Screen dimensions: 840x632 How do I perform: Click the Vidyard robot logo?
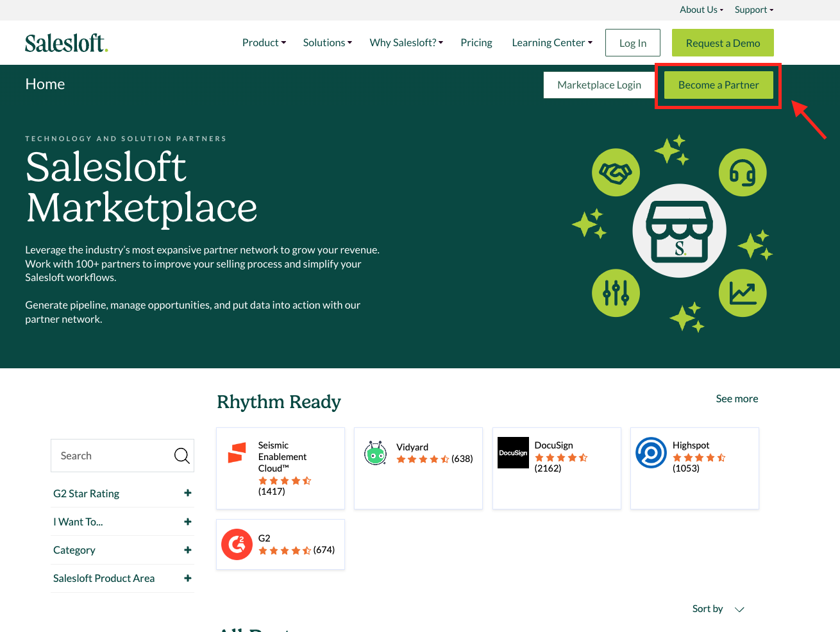(375, 453)
